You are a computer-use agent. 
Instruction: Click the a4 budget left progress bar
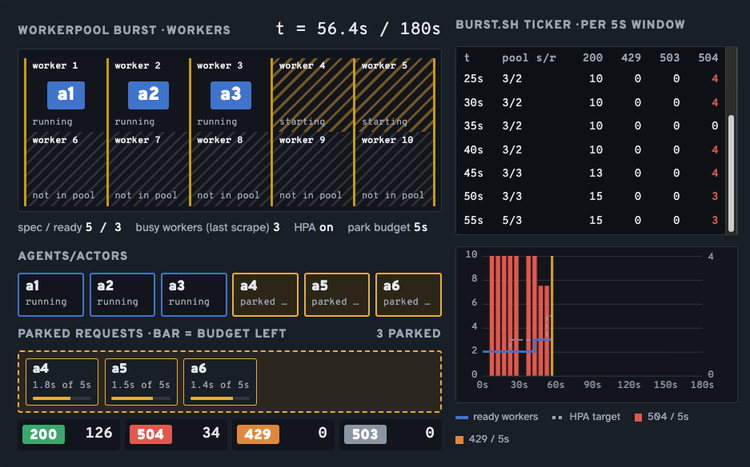[62, 398]
